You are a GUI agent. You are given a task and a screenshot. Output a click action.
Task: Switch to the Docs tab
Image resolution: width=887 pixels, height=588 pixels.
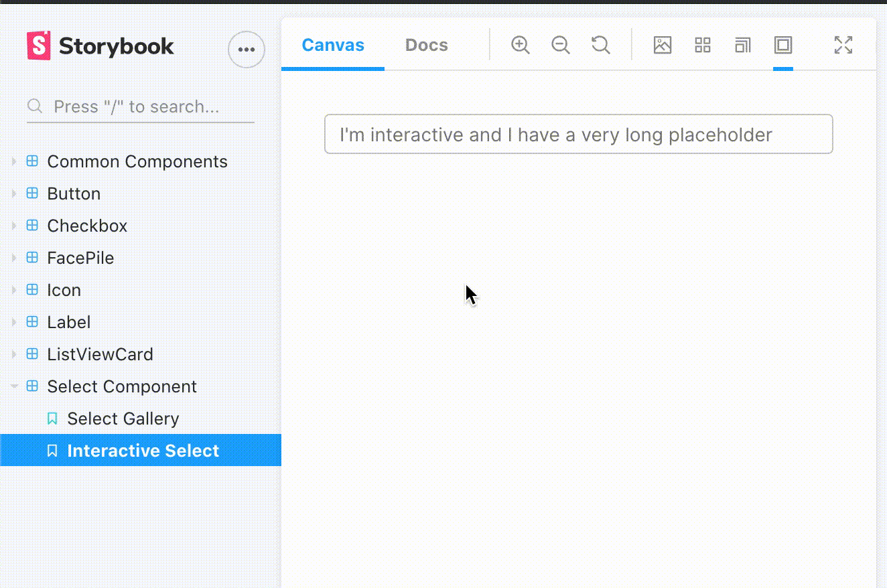(427, 45)
